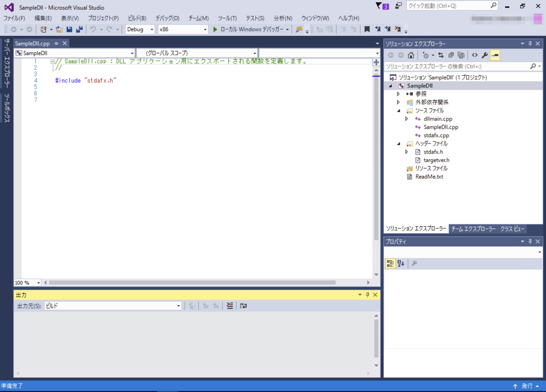Expand the dllmain.cpp tree node
Viewport: 546px width, 392px height.
(406, 118)
